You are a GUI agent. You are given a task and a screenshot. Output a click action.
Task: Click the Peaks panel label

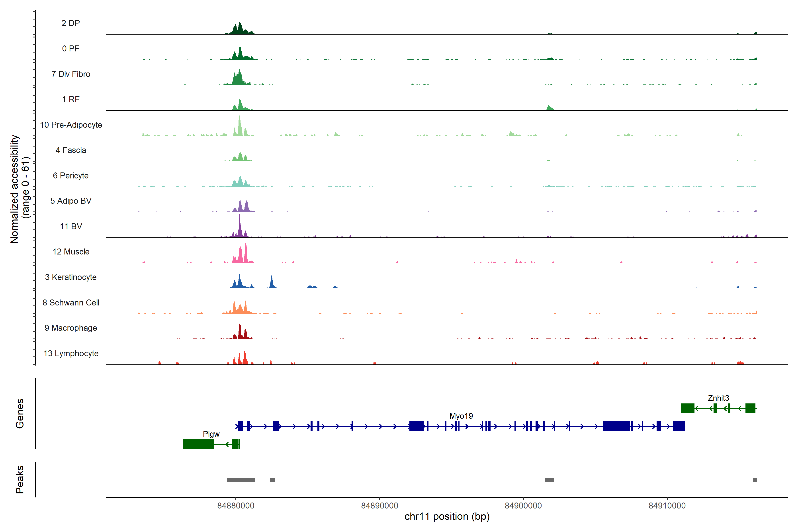(x=20, y=479)
